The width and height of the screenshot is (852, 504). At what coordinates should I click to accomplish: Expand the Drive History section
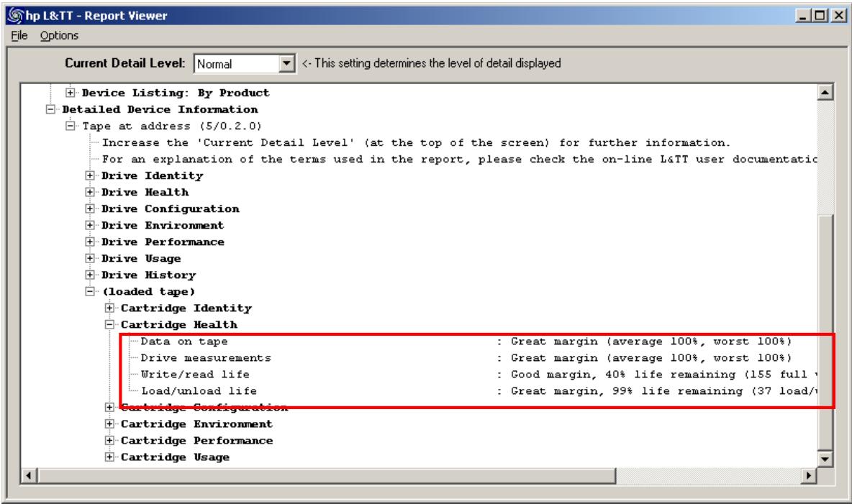pos(90,275)
